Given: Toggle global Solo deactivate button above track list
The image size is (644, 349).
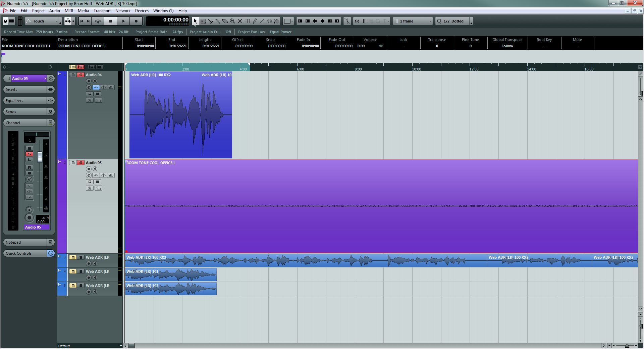Looking at the screenshot, I should (81, 67).
